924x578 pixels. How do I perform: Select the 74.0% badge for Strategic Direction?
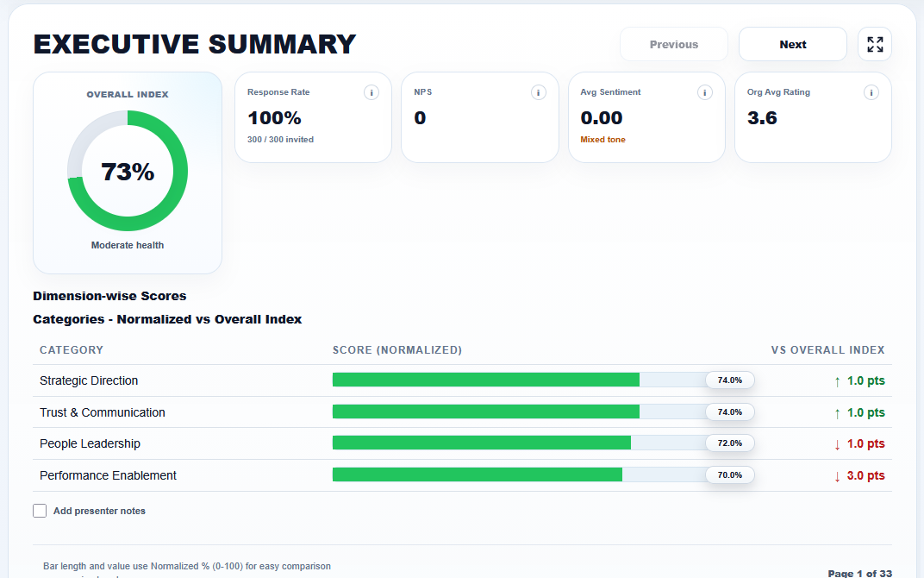729,380
